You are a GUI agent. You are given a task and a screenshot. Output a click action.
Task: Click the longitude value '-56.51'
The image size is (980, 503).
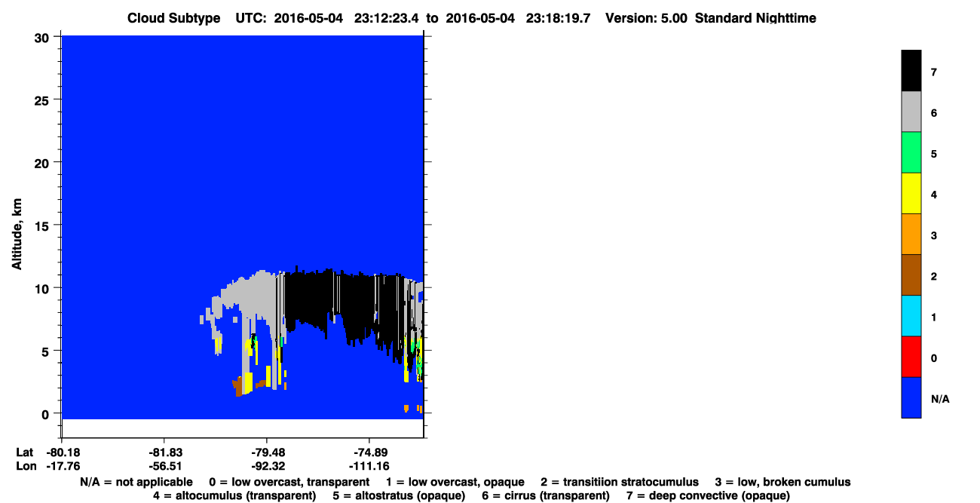pos(164,466)
